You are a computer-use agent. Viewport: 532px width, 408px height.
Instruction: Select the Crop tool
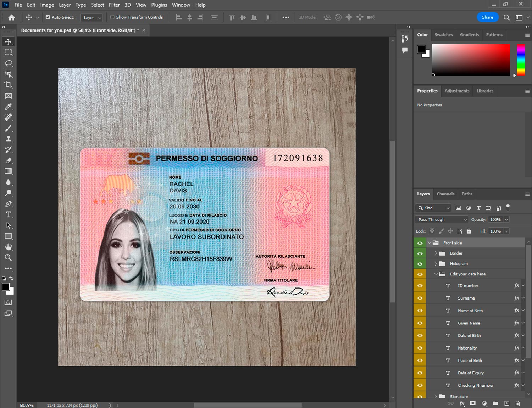[8, 85]
